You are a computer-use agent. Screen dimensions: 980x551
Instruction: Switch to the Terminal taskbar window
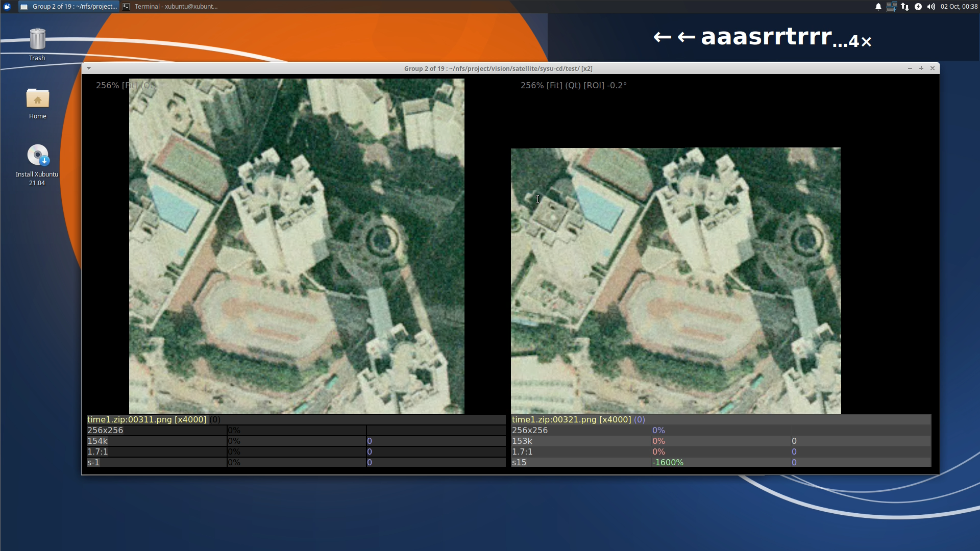click(x=171, y=7)
